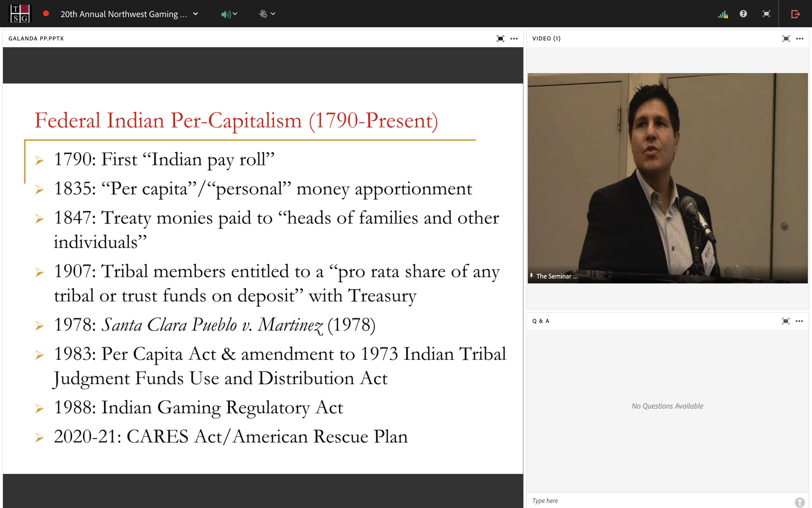Viewport: 812px width, 508px height.
Task: Click the red exit meeting icon
Action: (x=795, y=14)
